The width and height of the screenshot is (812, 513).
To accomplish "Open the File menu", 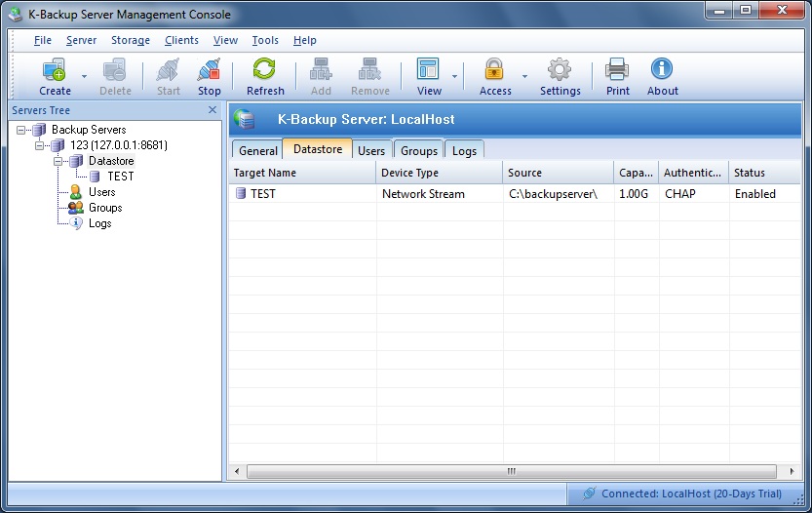I will click(43, 40).
